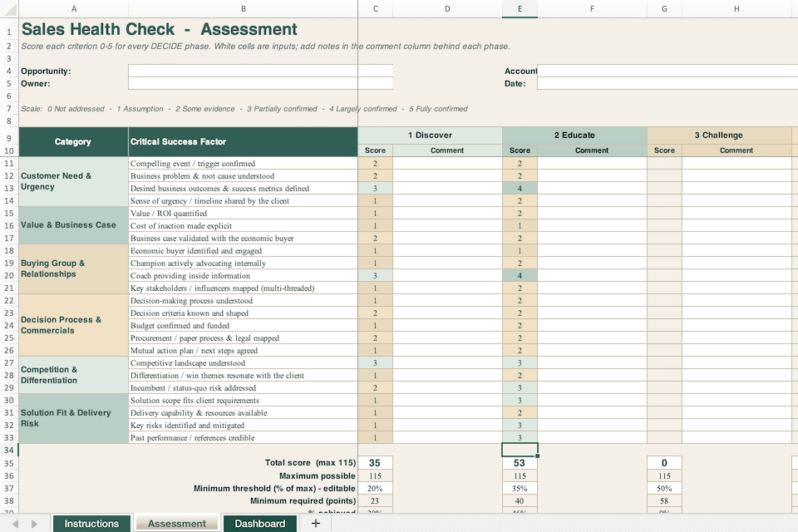Click 'Economic buyer identified and engaged' cell

pos(244,250)
